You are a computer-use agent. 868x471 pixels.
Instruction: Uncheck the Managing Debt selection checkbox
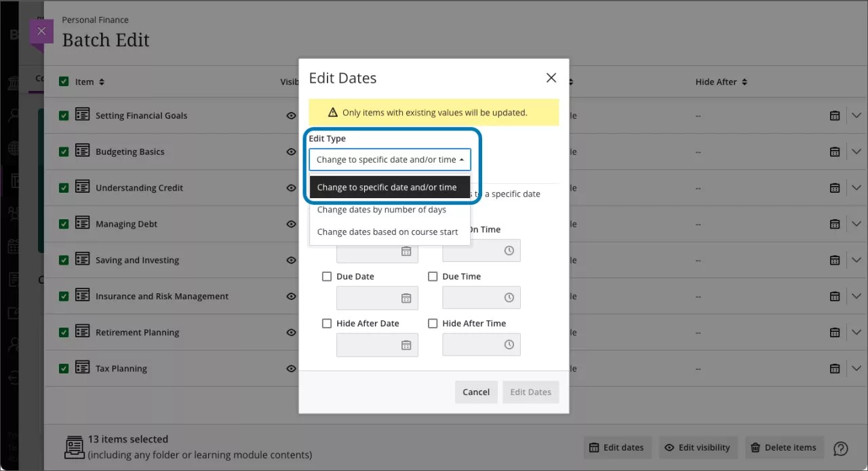63,224
